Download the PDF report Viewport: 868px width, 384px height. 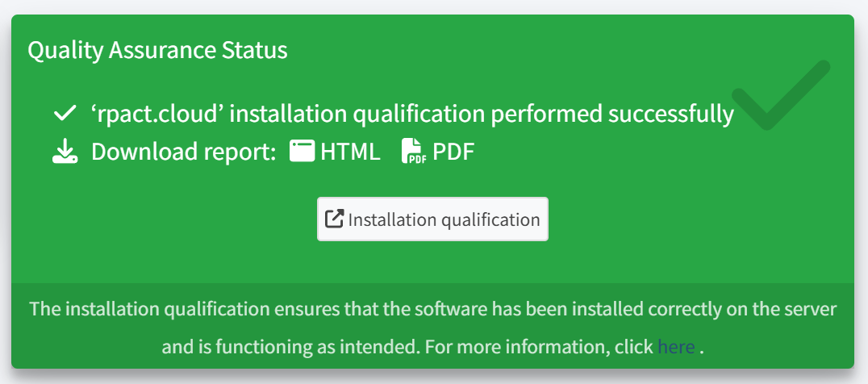point(453,152)
